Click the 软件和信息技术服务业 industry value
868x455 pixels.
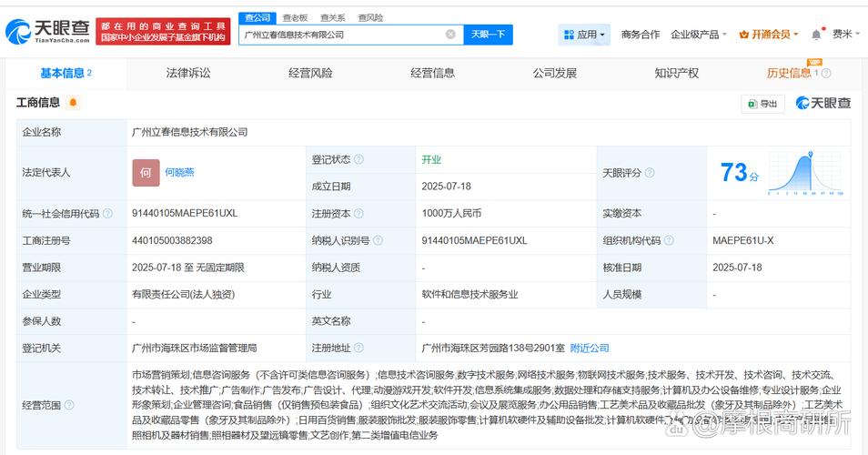coord(470,295)
